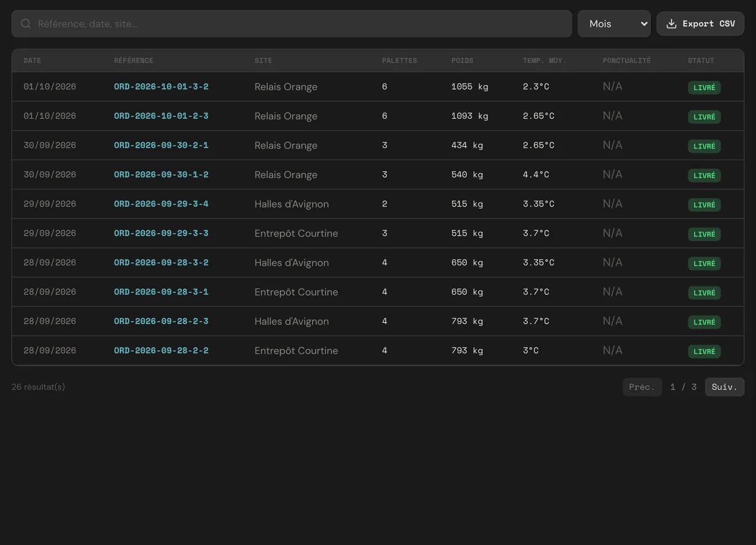Open order ORD-2026-09-29-3-4
The image size is (756, 545).
161,204
